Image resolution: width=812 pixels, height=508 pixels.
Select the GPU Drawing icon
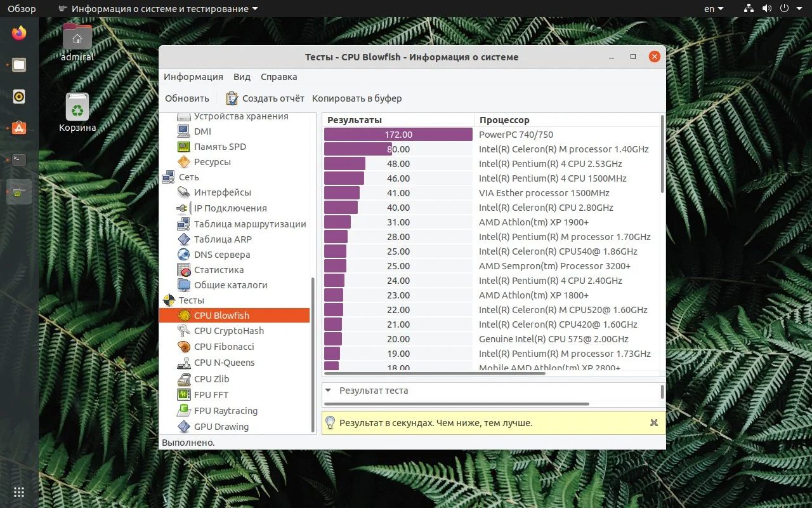point(184,427)
